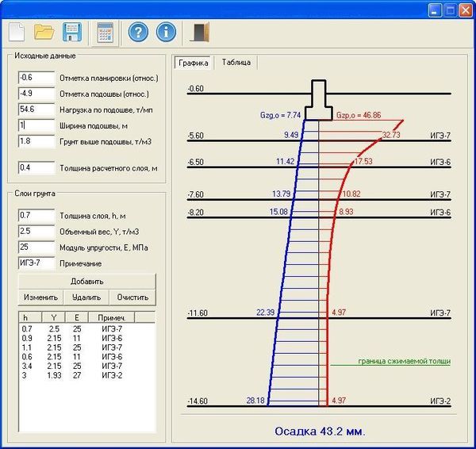The height and width of the screenshot is (449, 476).
Task: Show program info with the "i" icon
Action: click(x=166, y=32)
